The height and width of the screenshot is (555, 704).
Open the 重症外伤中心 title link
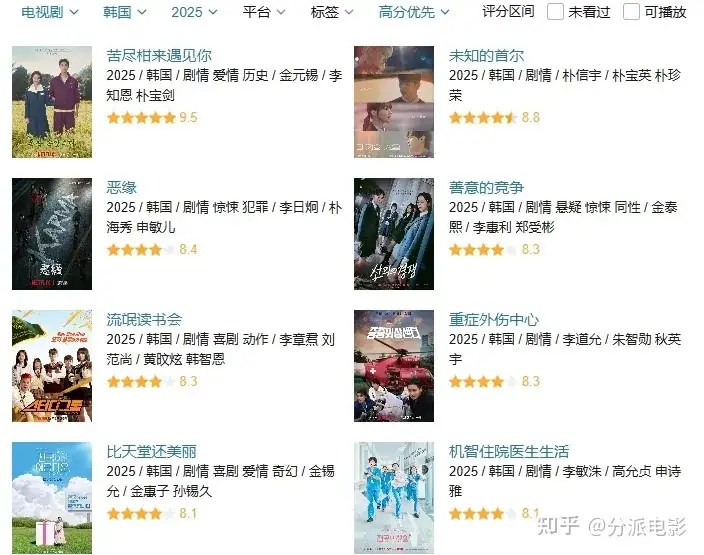(494, 320)
